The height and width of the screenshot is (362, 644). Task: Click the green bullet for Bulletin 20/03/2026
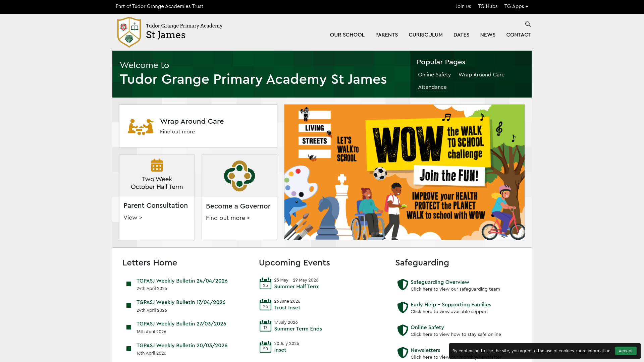[x=129, y=349]
